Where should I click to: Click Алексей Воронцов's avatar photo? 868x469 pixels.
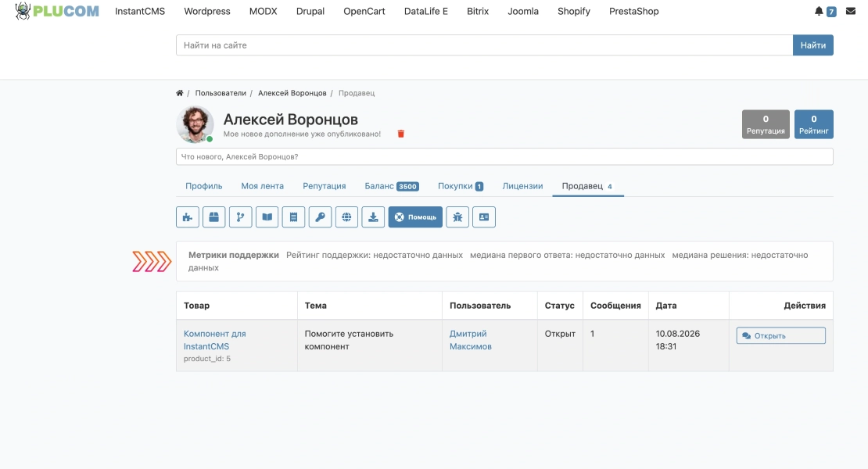pyautogui.click(x=195, y=124)
